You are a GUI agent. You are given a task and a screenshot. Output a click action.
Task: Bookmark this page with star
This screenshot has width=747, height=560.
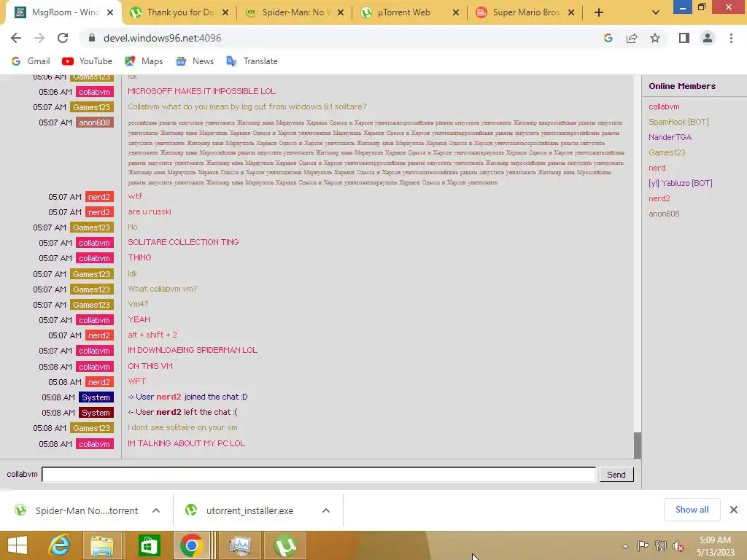tap(655, 38)
